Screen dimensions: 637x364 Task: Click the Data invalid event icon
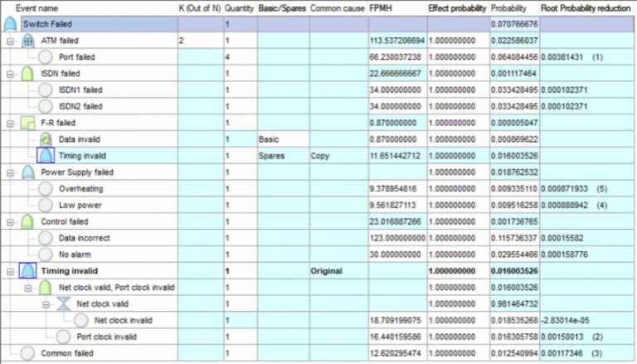[46, 139]
